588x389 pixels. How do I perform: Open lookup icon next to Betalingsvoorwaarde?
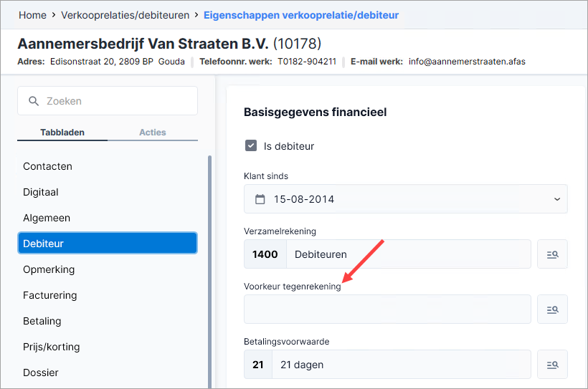coord(552,365)
